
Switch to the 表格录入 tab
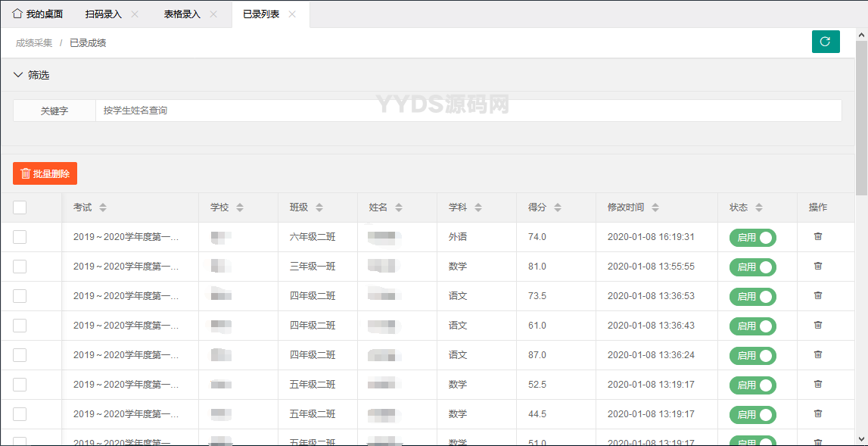(x=182, y=14)
